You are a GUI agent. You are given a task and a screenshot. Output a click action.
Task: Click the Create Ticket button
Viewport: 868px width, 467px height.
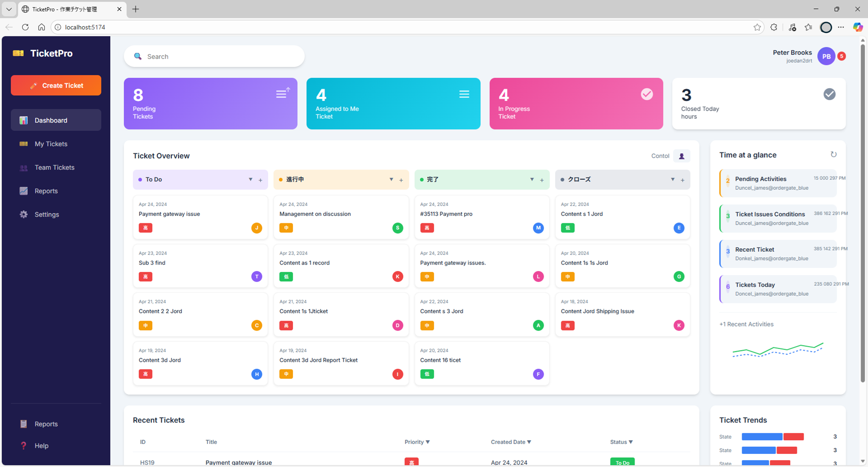pos(56,86)
